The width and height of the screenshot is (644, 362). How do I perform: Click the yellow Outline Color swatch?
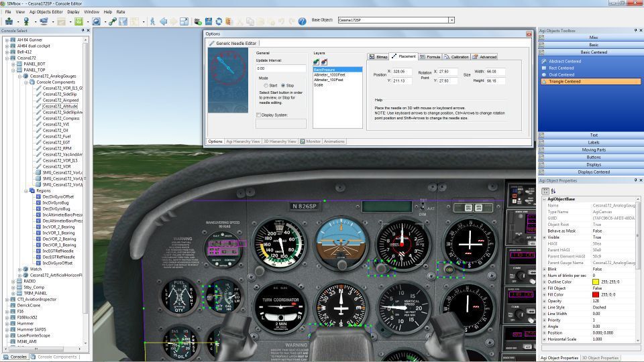click(x=596, y=282)
